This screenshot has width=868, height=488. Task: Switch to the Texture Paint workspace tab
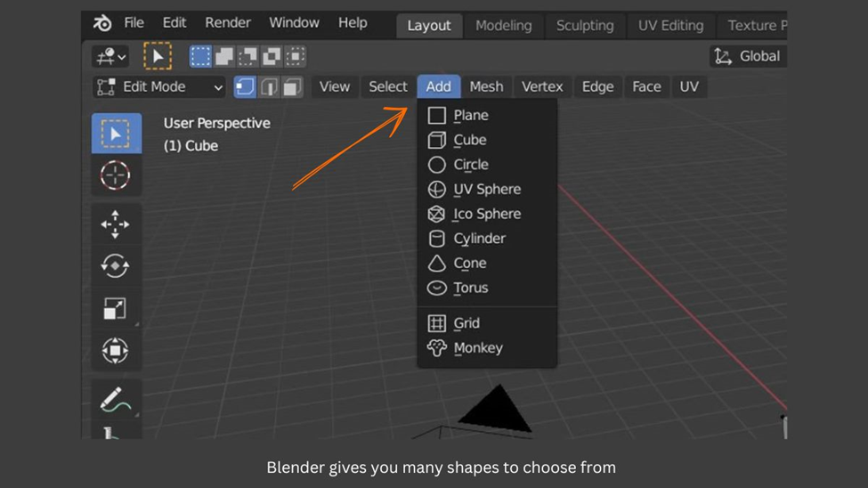pyautogui.click(x=753, y=26)
